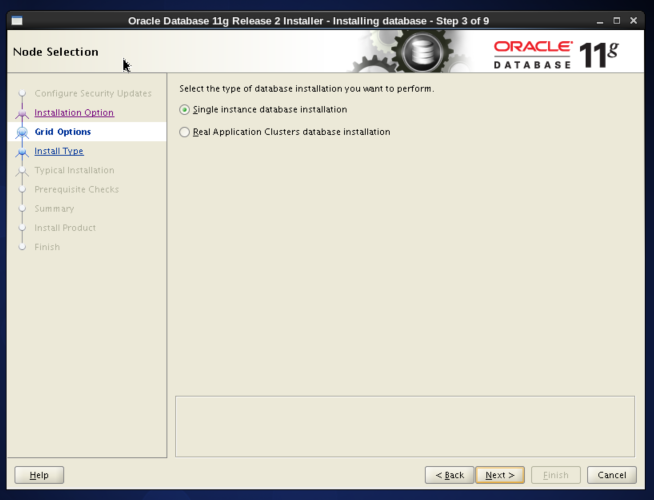Click the Prerequisite Checks step label
The image size is (654, 500).
click(x=77, y=189)
